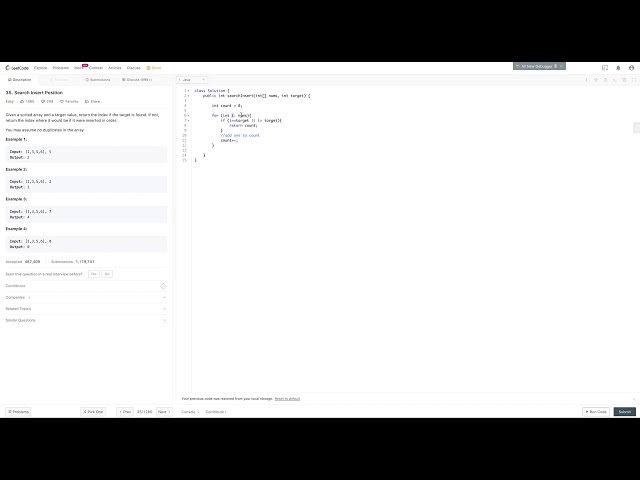640x480 pixels.
Task: Click the Search Insert Position title
Action: pyautogui.click(x=34, y=93)
